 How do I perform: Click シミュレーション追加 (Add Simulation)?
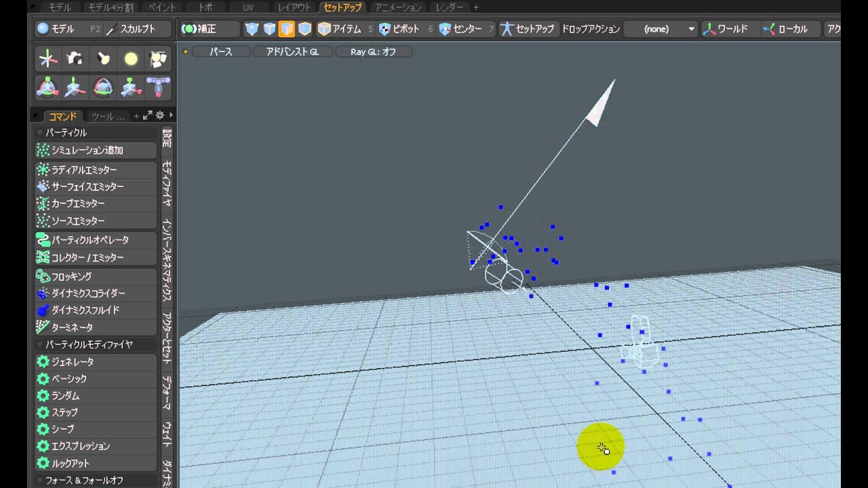(96, 150)
